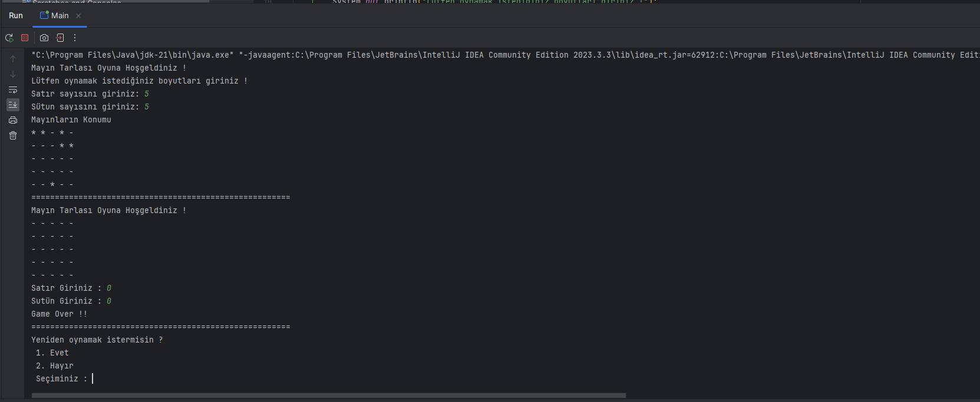Click the "2. Hayır" output line

tap(55, 366)
